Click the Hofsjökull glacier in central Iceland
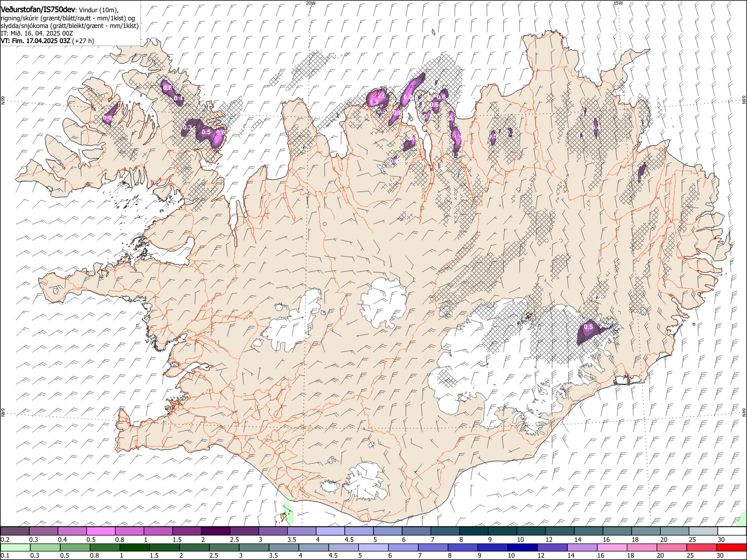The height and width of the screenshot is (560, 747). click(383, 302)
